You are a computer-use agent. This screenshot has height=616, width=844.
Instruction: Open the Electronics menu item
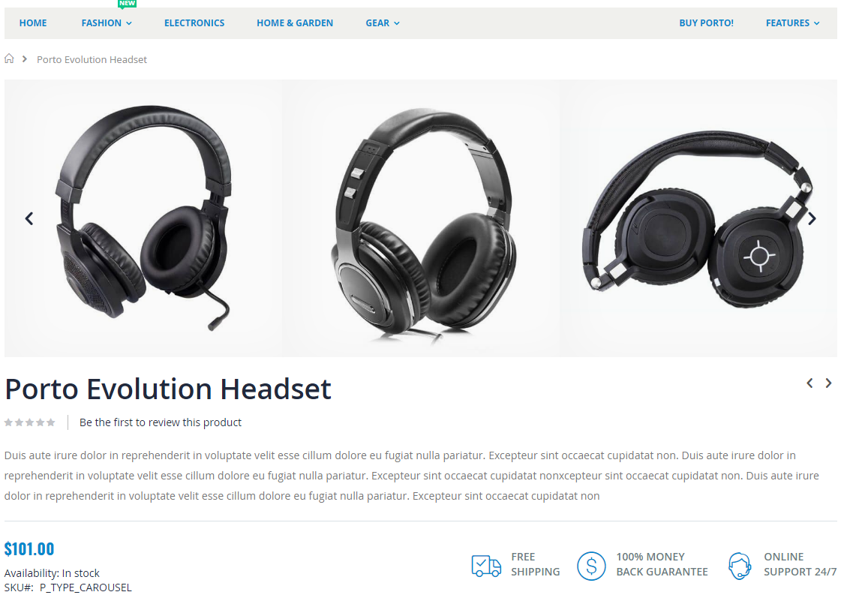(194, 23)
